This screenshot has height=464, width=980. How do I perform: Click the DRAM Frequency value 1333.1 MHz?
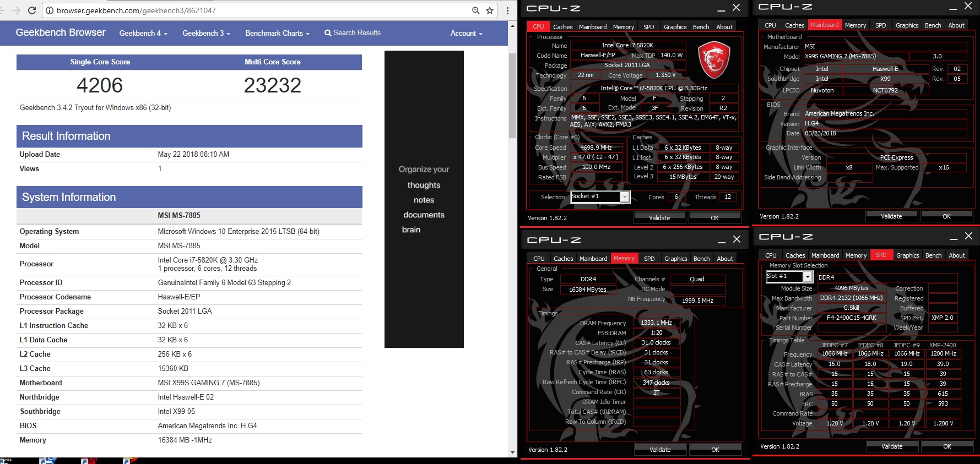(656, 323)
